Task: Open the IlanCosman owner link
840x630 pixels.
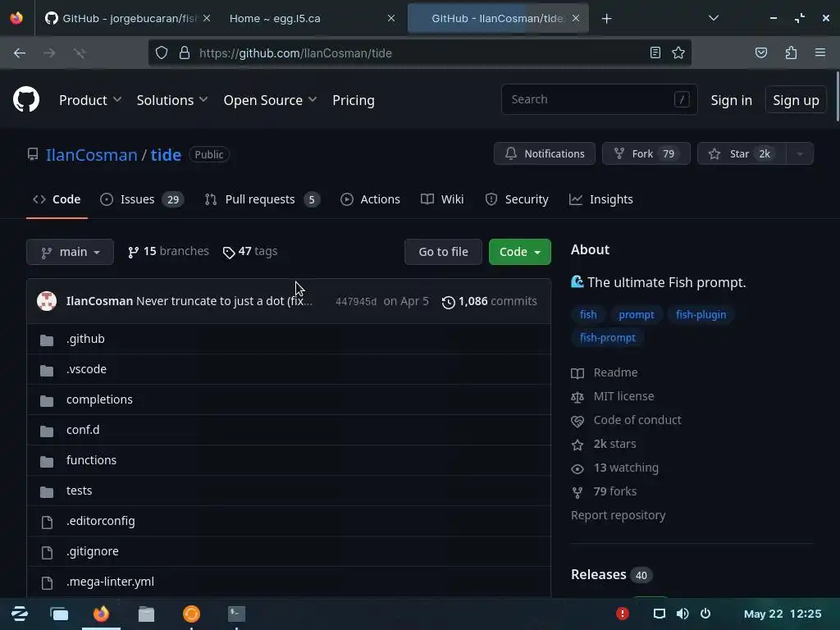Action: [x=92, y=155]
